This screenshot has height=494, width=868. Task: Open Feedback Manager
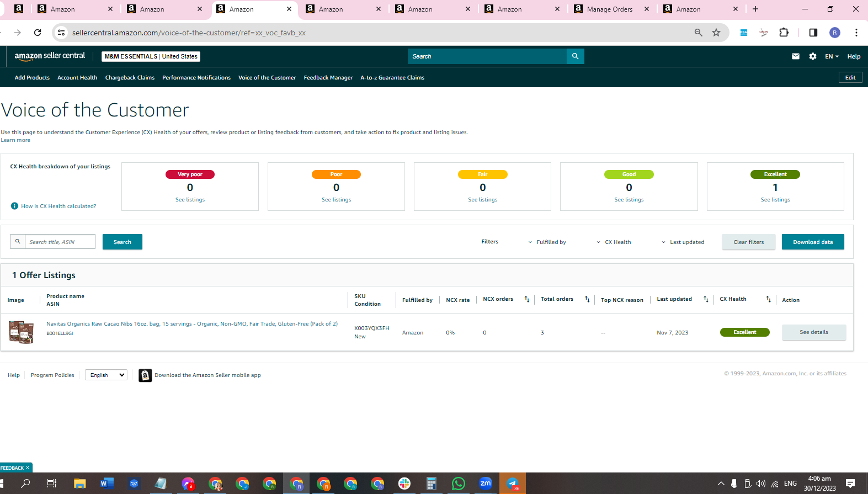[x=328, y=78]
